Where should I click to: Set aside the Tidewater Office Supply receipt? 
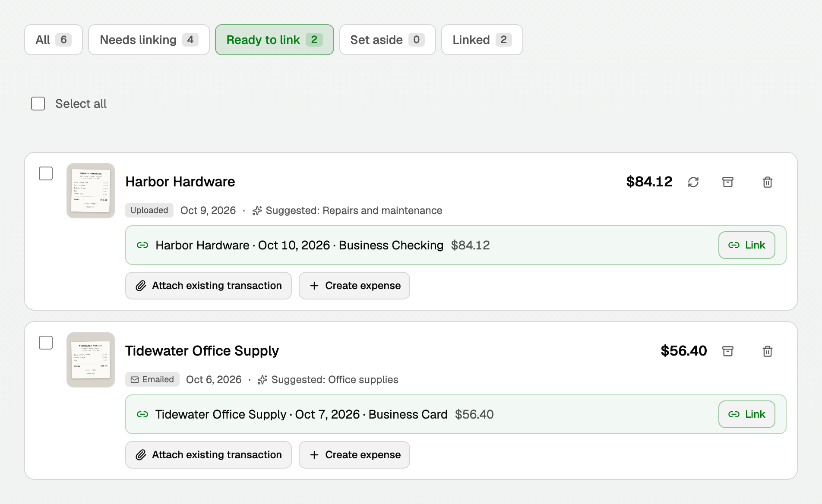click(x=728, y=351)
